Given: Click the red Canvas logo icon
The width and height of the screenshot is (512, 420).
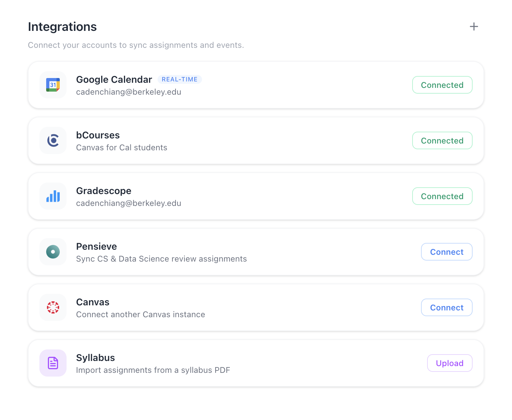Looking at the screenshot, I should [x=53, y=307].
